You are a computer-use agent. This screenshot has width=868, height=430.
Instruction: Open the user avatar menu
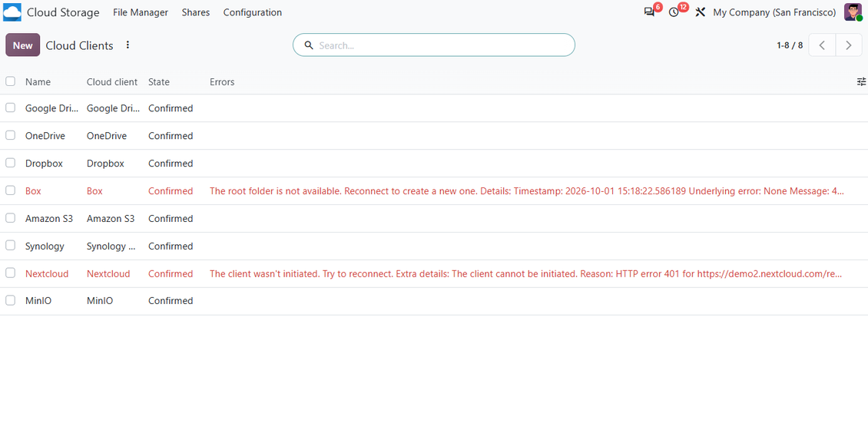click(853, 12)
